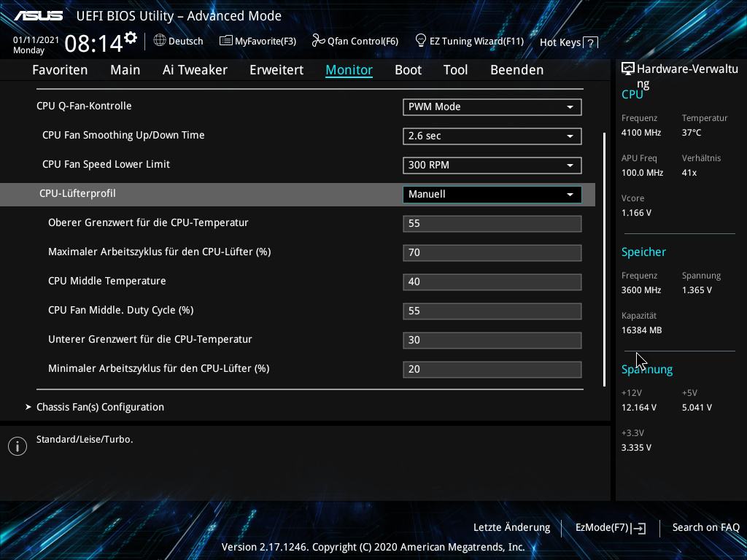The image size is (747, 560).
Task: Click the +5V value 5.041 V
Action: 697,408
